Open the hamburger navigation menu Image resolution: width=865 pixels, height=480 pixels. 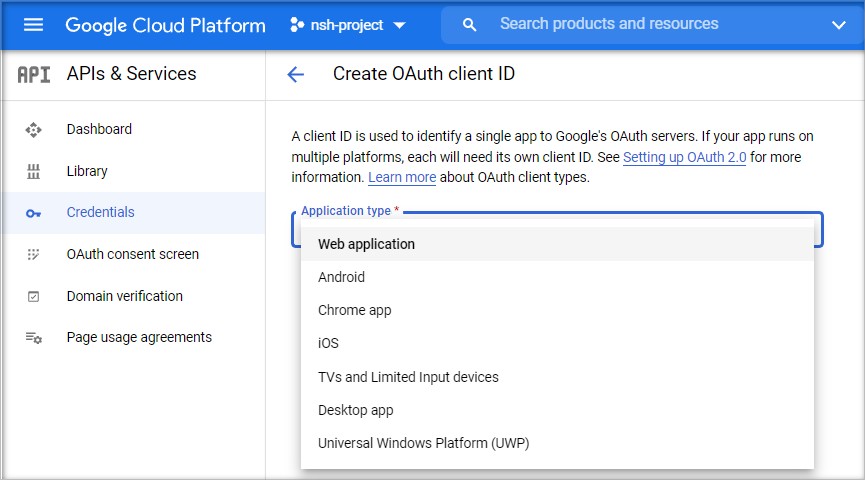tap(33, 25)
